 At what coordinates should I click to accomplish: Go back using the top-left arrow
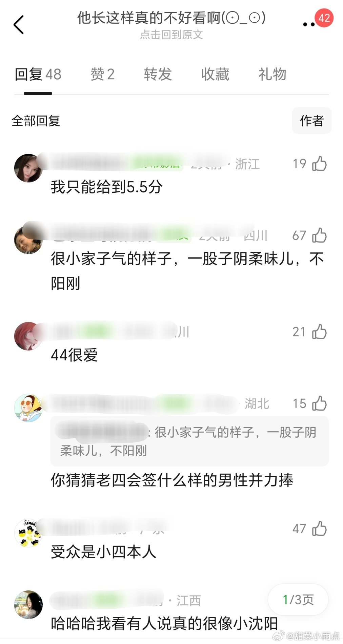click(x=19, y=24)
